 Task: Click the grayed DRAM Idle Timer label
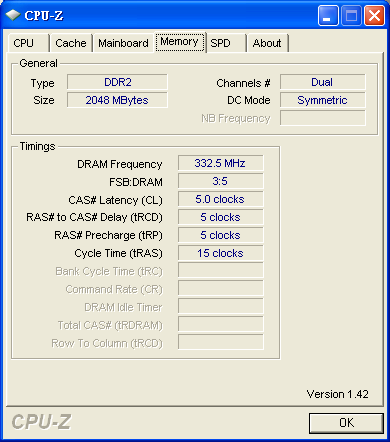(x=123, y=307)
